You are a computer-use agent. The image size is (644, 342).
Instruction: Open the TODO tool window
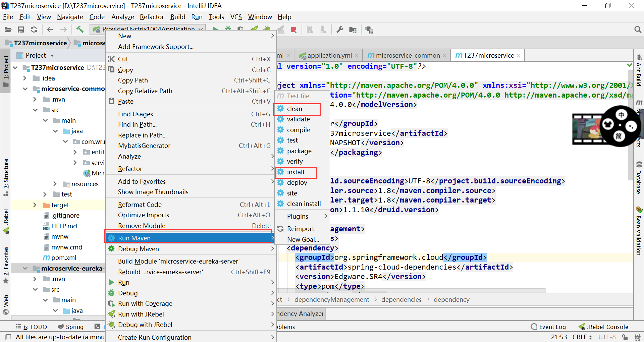coord(32,327)
